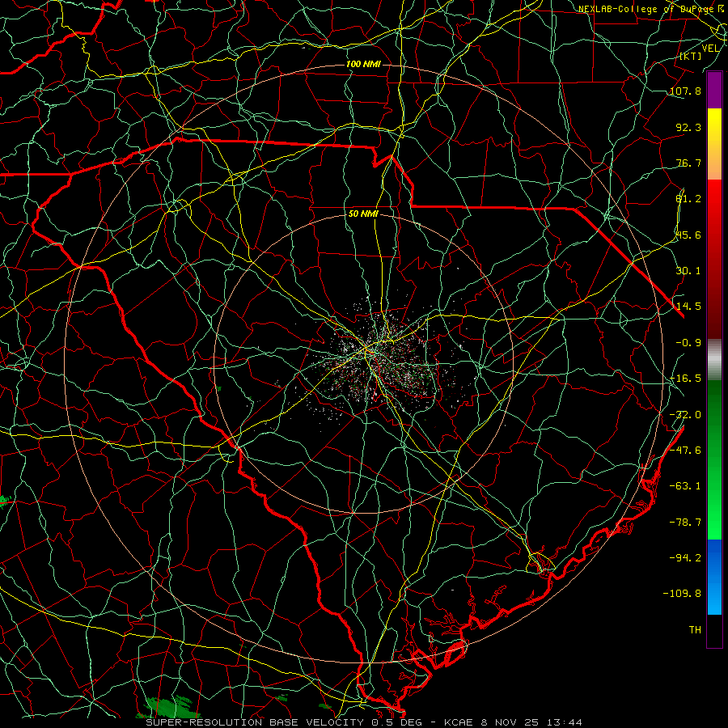Pick the gray-white near-zero segment of the color bar
The image size is (728, 728).
(x=714, y=359)
